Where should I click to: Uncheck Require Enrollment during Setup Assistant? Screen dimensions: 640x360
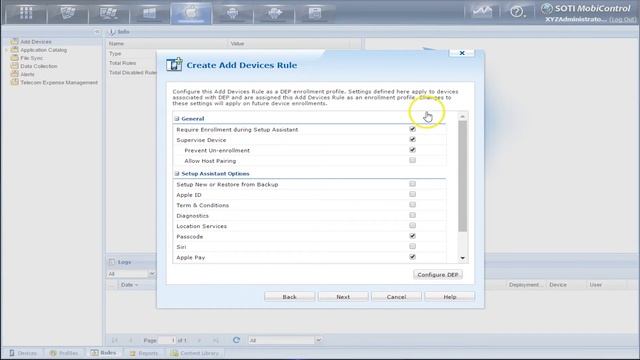pos(413,129)
